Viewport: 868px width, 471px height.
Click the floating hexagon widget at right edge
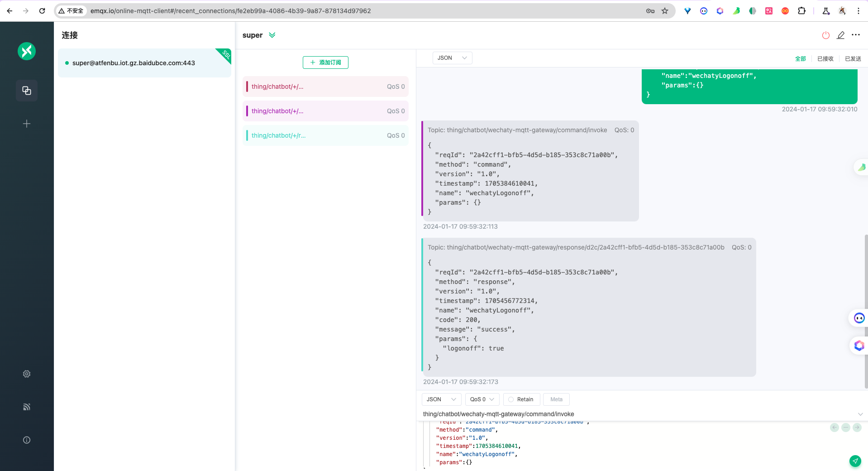click(x=859, y=346)
